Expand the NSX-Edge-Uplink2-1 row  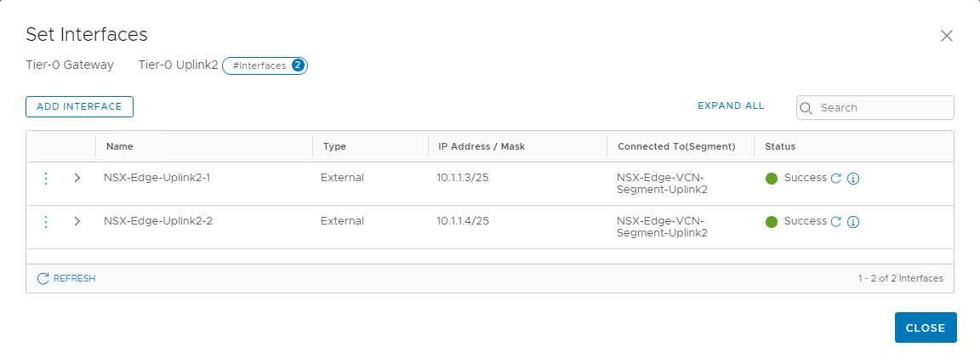pos(77,178)
